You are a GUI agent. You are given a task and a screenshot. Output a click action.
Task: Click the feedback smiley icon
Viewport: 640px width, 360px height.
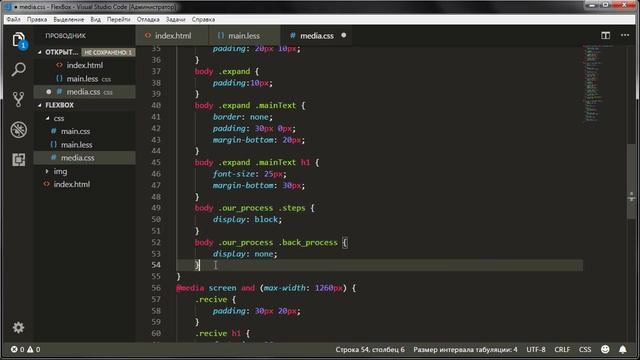pyautogui.click(x=605, y=349)
